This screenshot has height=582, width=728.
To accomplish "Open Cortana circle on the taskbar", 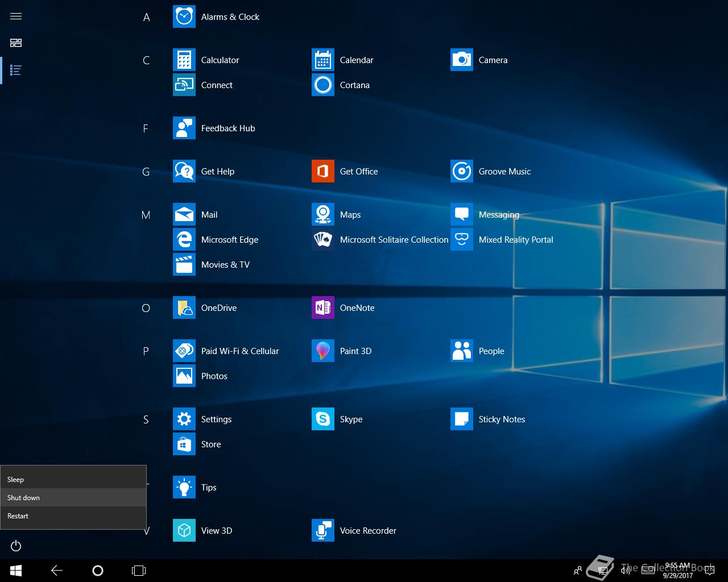I will tap(98, 570).
